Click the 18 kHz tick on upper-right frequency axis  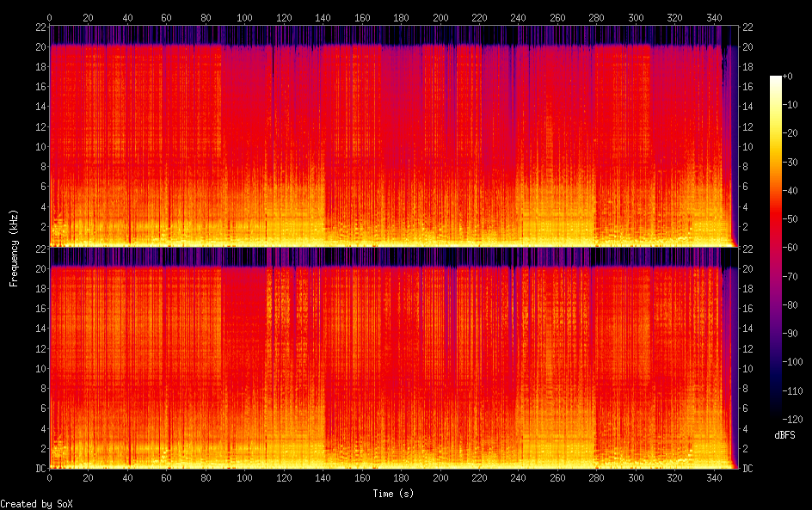[x=748, y=67]
